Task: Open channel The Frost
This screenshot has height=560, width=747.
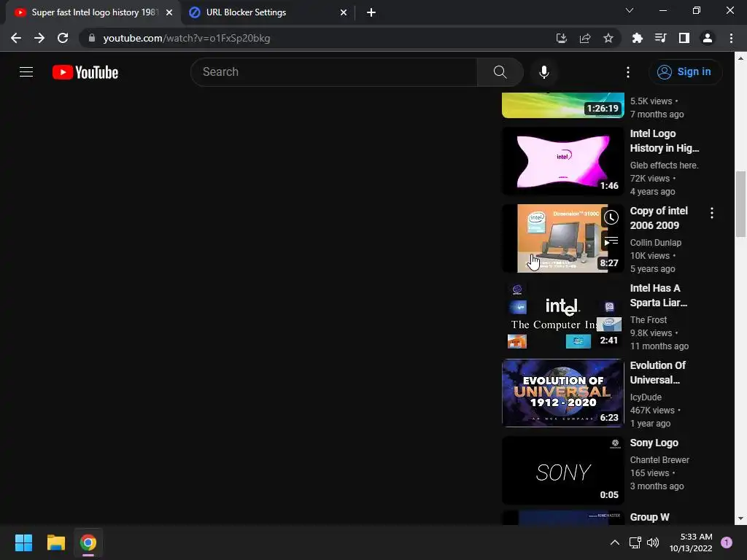Action: click(x=649, y=320)
